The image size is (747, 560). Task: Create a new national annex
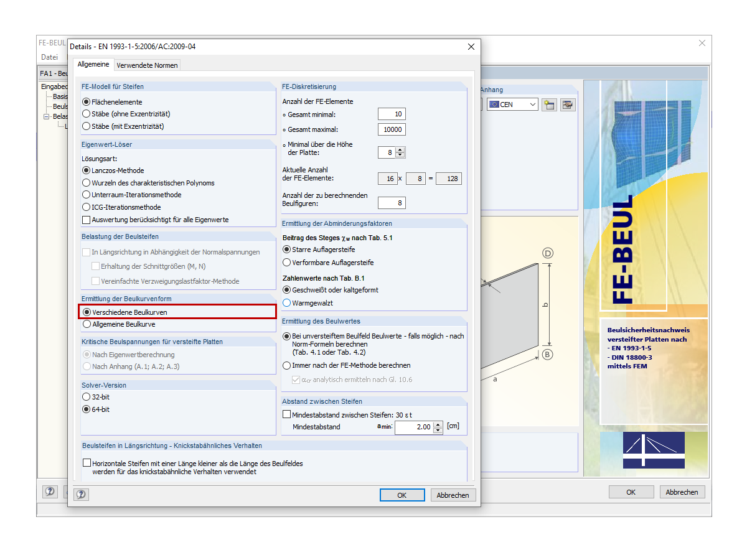coord(549,105)
